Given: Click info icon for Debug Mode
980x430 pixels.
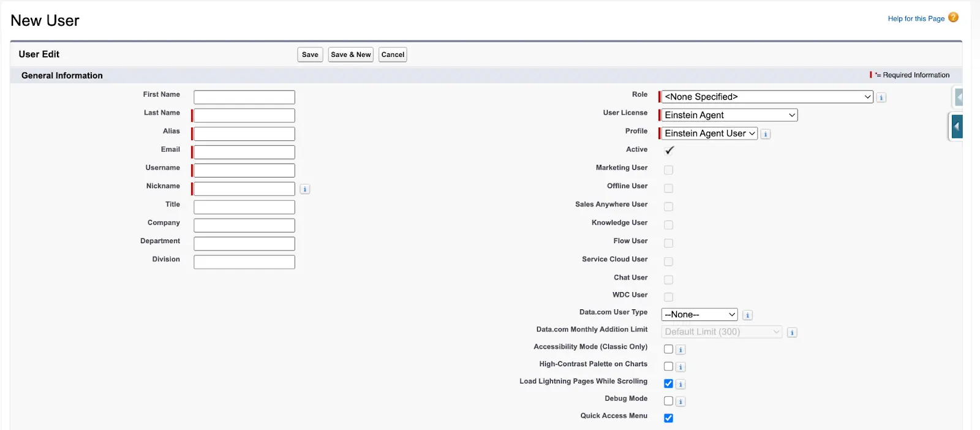Looking at the screenshot, I should (680, 402).
